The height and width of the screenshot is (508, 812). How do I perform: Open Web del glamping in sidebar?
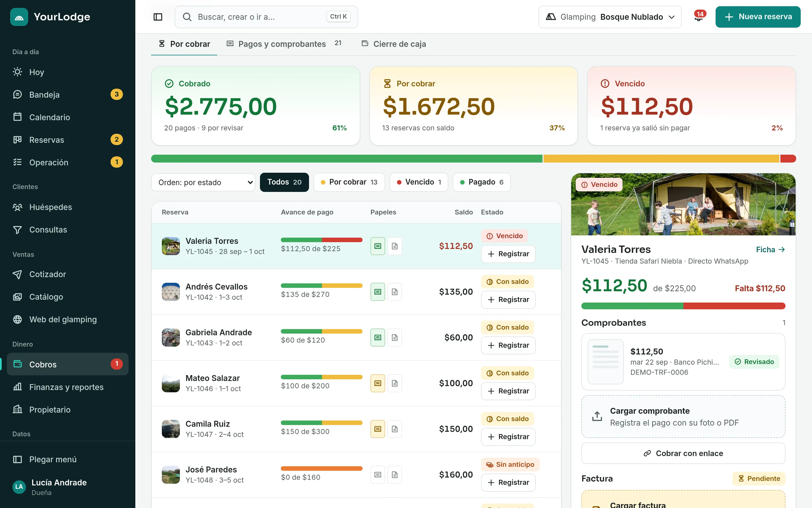[x=67, y=319]
